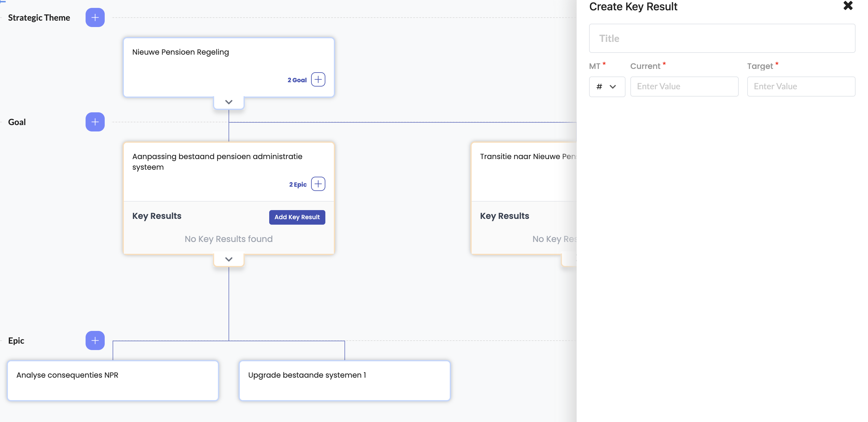
Task: Add goal to Nieuwe Pensioen Regeling card
Action: coord(318,80)
